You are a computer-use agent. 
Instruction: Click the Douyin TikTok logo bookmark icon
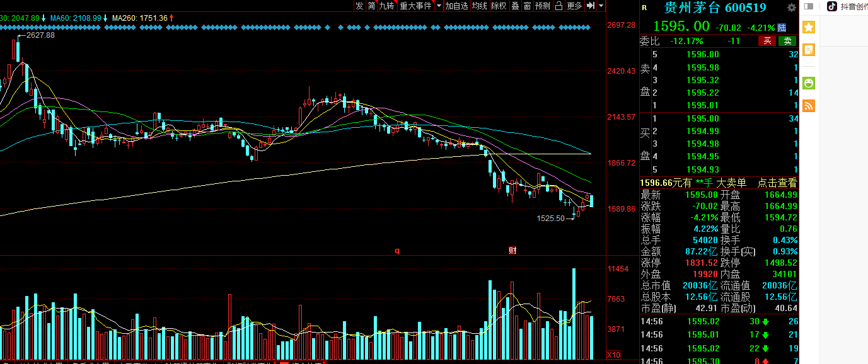832,6
